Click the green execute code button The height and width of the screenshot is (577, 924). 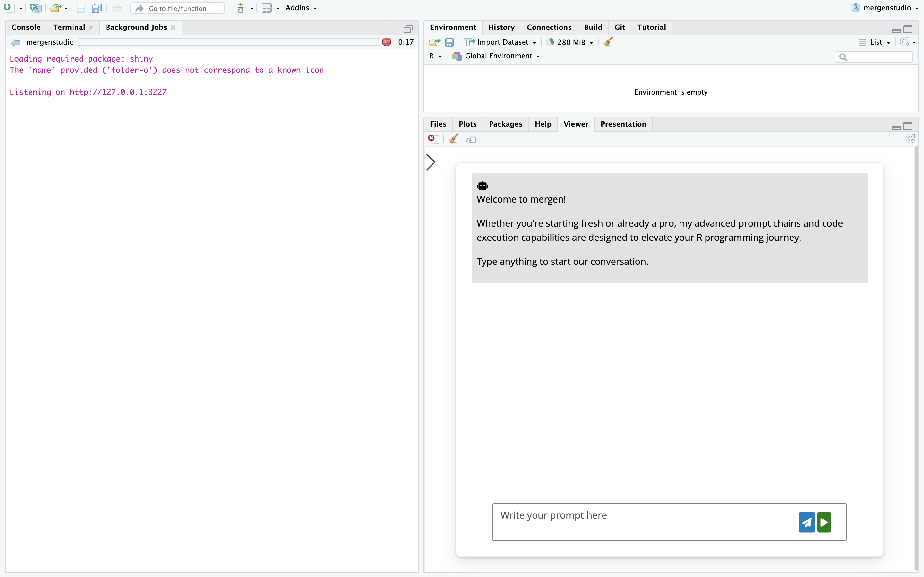pos(824,522)
